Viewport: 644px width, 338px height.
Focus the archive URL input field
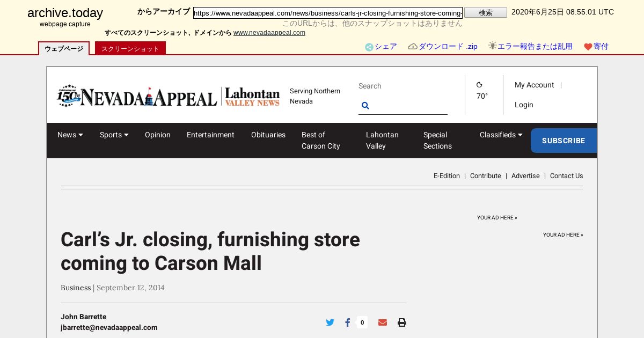[328, 13]
